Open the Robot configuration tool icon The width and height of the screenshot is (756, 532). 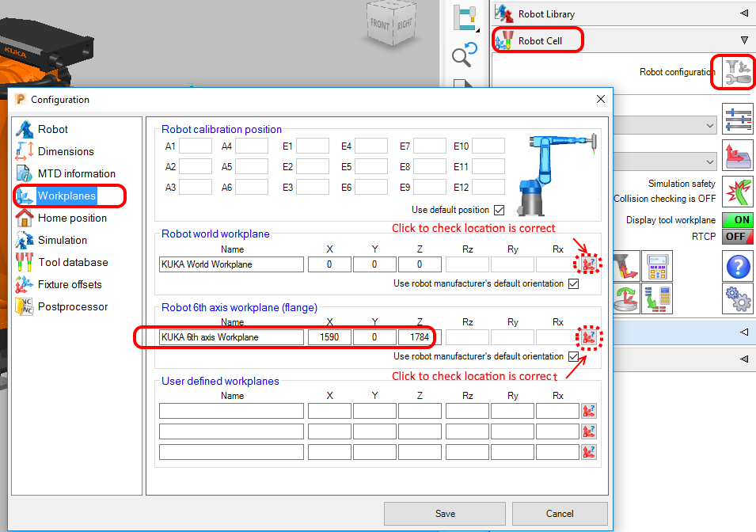point(733,72)
